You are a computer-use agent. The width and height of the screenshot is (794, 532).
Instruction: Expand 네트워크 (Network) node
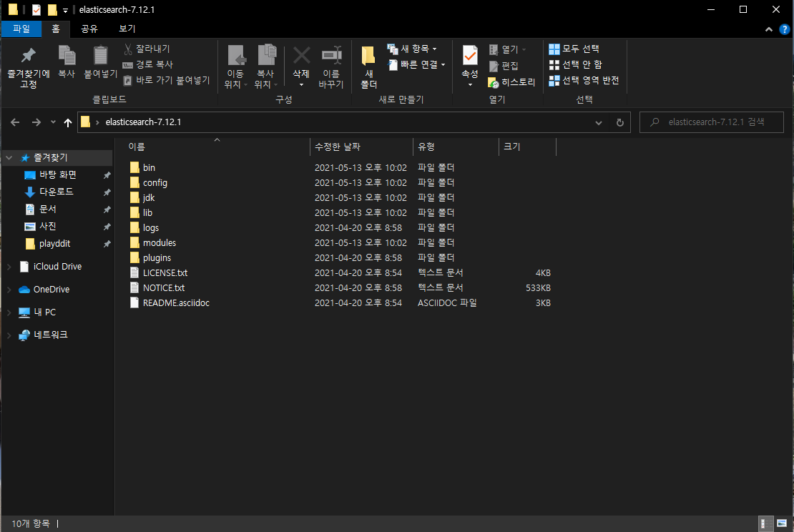pyautogui.click(x=9, y=335)
